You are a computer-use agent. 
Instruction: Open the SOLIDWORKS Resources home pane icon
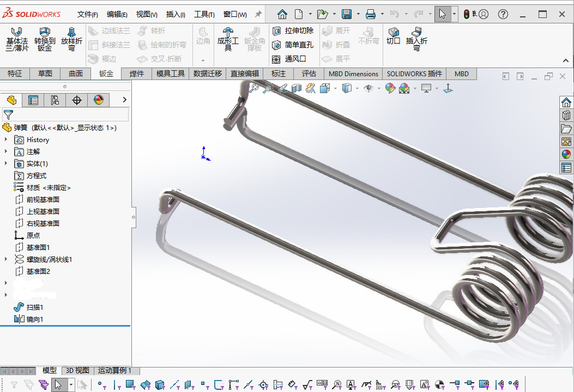click(x=566, y=102)
